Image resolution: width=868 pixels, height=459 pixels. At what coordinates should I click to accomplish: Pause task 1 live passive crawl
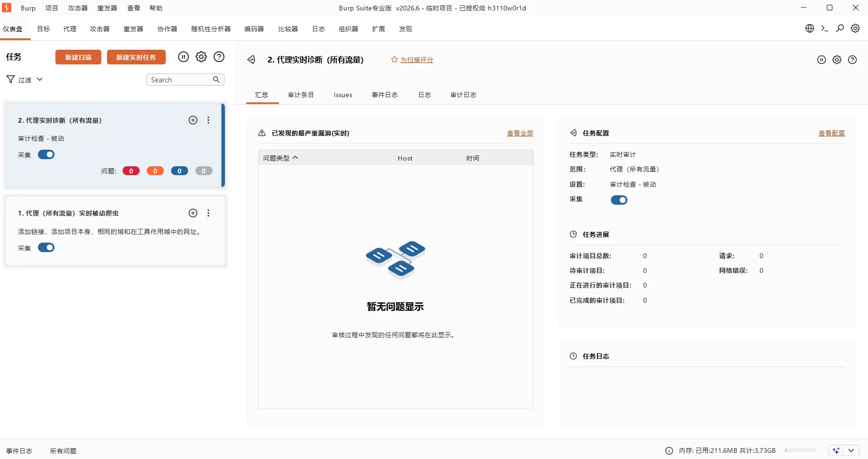point(193,213)
